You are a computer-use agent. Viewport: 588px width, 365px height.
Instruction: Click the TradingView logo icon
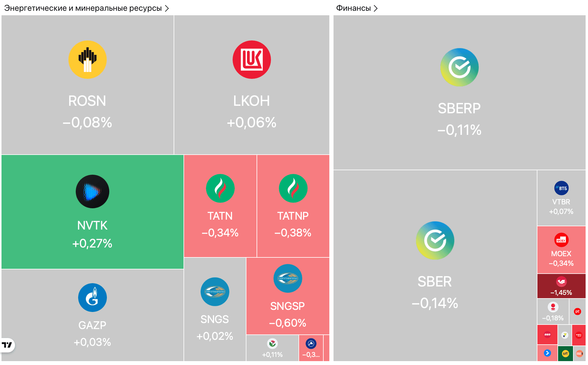(x=7, y=345)
